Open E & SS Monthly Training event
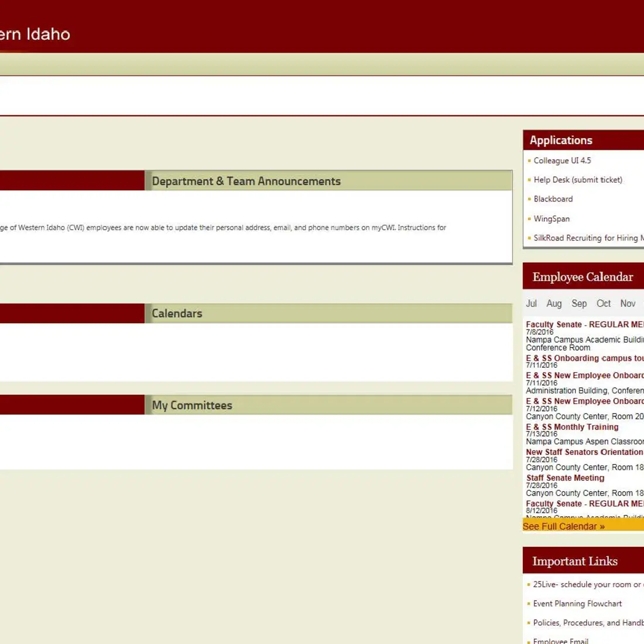 coord(572,427)
